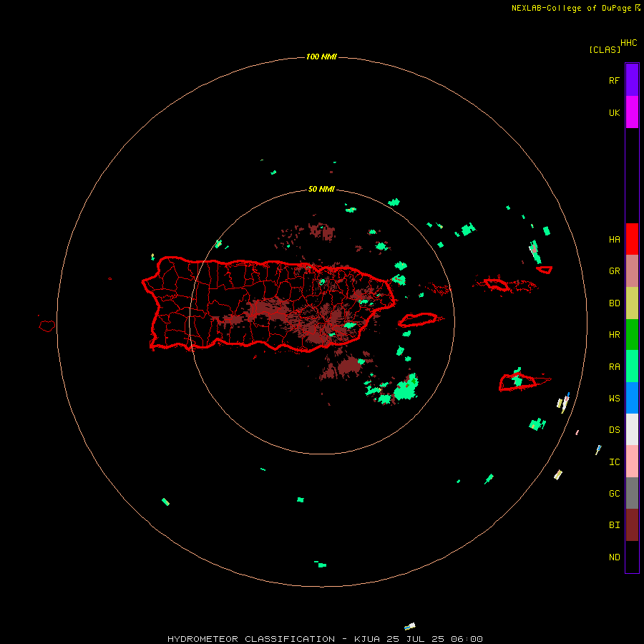Click the "[CLAS]" legend header
644x644 pixels.
click(605, 50)
